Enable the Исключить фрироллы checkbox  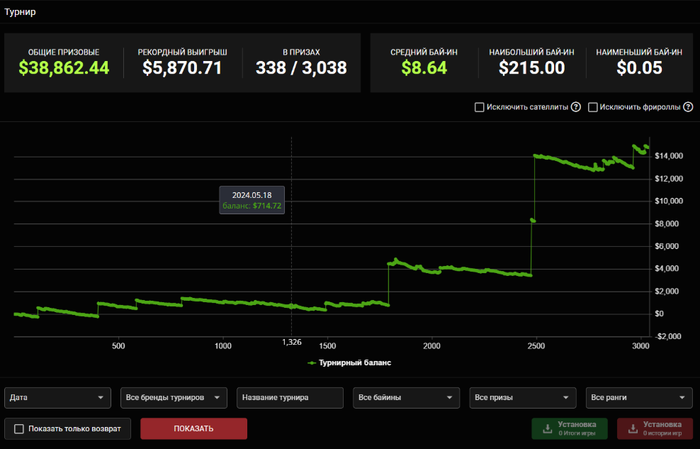coord(592,107)
